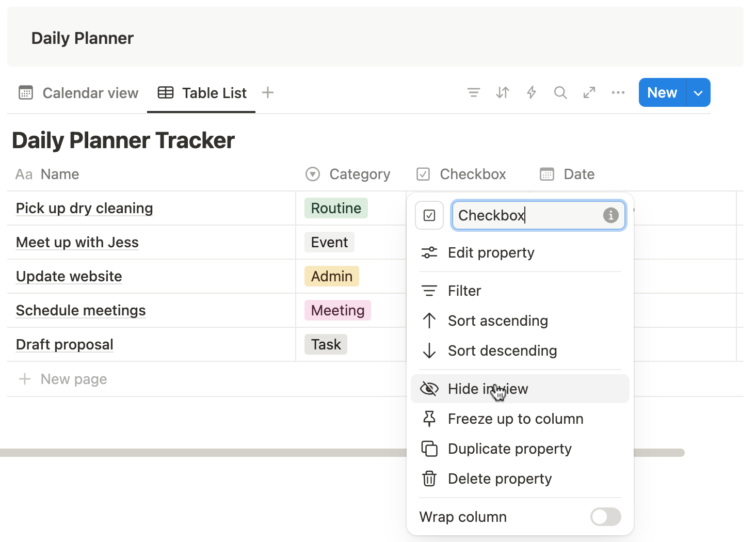Image resolution: width=756 pixels, height=542 pixels.
Task: Open automations lightning bolt icon
Action: [531, 93]
